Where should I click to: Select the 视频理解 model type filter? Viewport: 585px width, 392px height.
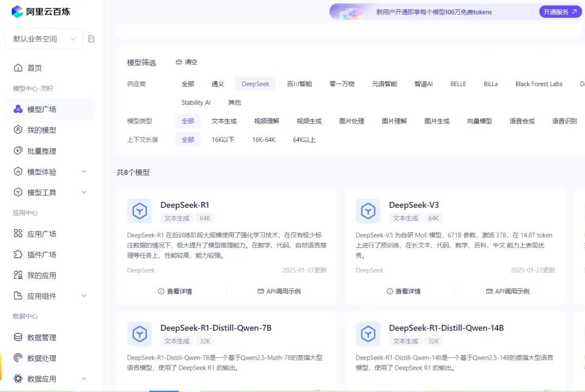(266, 121)
